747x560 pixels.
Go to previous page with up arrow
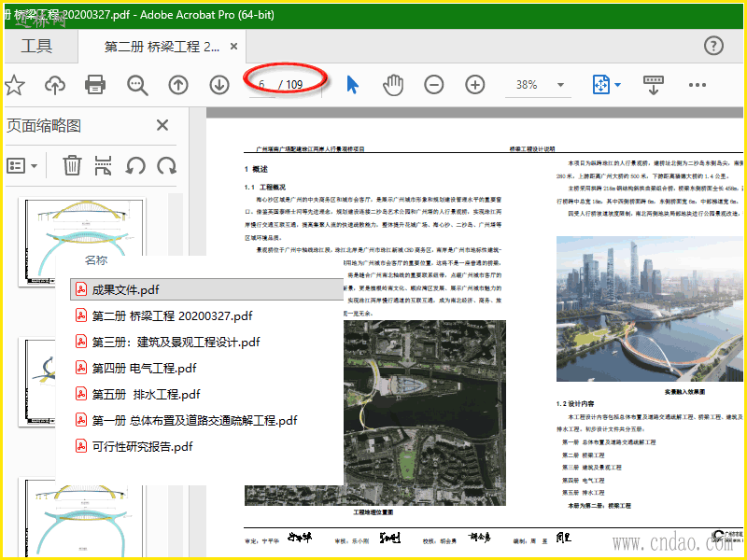(x=178, y=85)
